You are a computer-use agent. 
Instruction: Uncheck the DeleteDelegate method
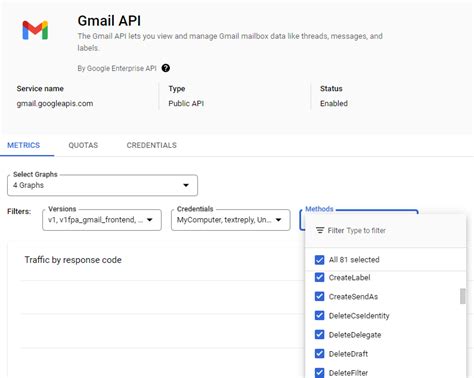(x=319, y=334)
